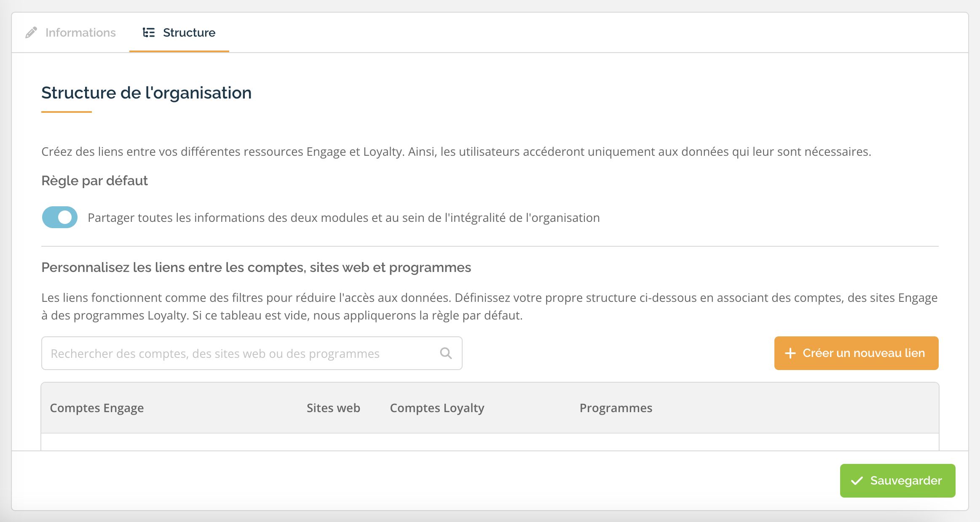Image resolution: width=980 pixels, height=522 pixels.
Task: Click the "Sites web" column header
Action: pos(333,408)
